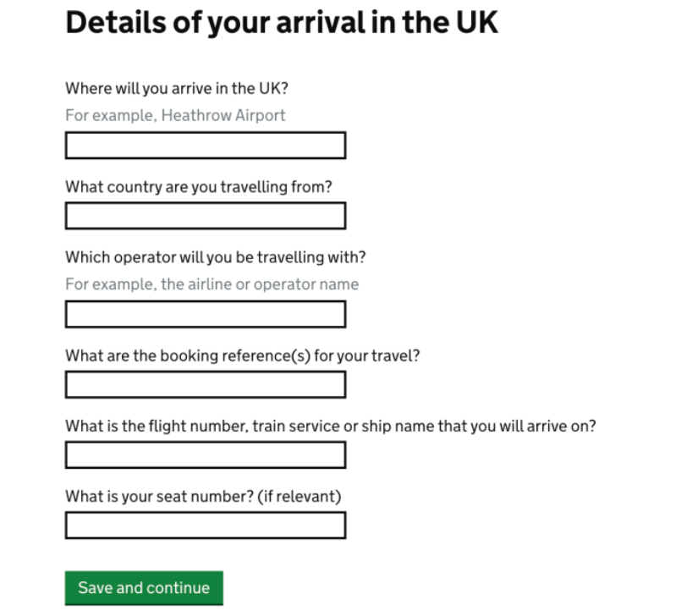Select the text box below the operator name hint
The height and width of the screenshot is (616, 687).
tap(206, 314)
